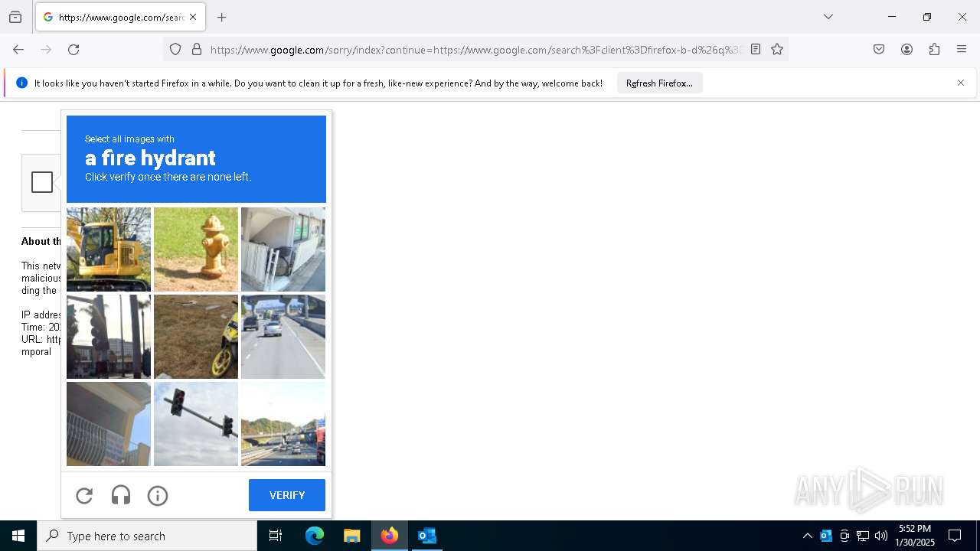This screenshot has height=551, width=980.
Task: Open Firefox View recent browsing icon
Action: (x=15, y=17)
